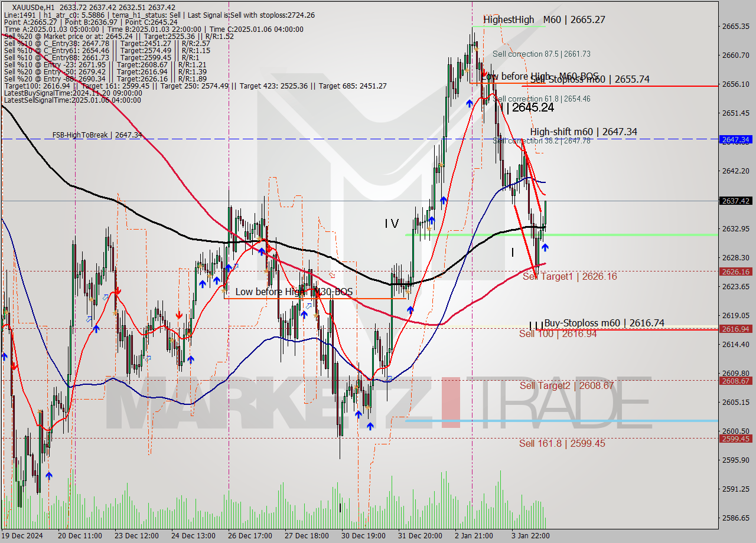This screenshot has width=756, height=543.
Task: Click the blue 2647.34 price axis tag
Action: [x=736, y=140]
